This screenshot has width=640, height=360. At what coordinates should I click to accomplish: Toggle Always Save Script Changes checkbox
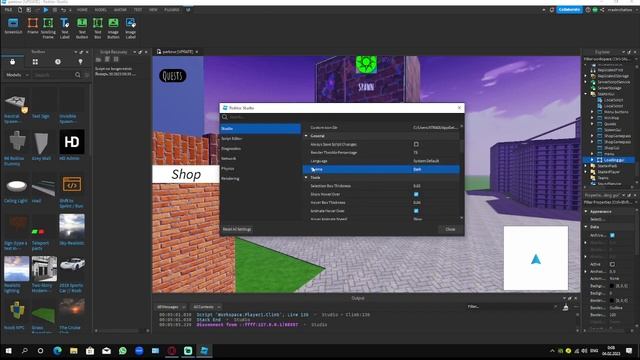(416, 144)
